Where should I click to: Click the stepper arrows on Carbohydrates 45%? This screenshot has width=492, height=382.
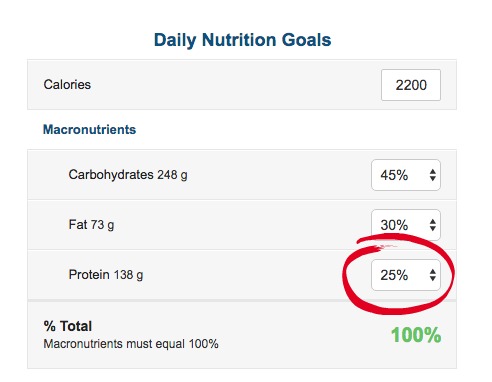pyautogui.click(x=433, y=175)
